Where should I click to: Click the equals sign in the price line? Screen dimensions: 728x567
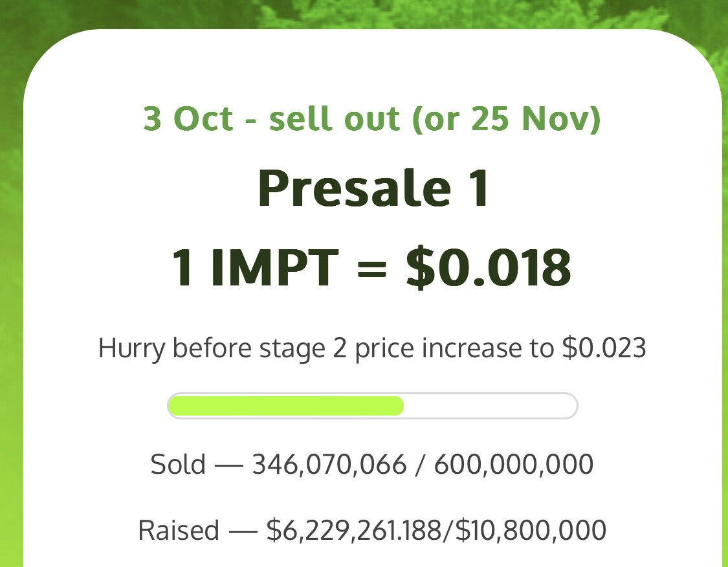(372, 269)
